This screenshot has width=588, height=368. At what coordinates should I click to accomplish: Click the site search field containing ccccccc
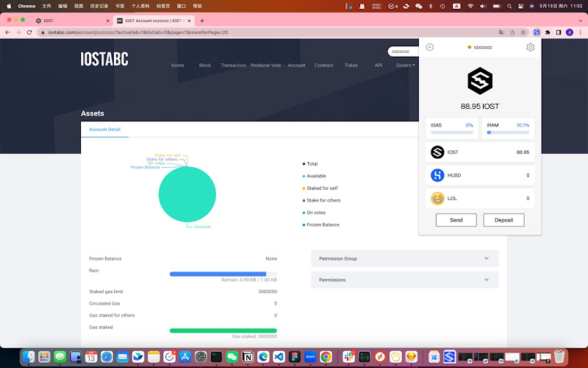point(403,52)
